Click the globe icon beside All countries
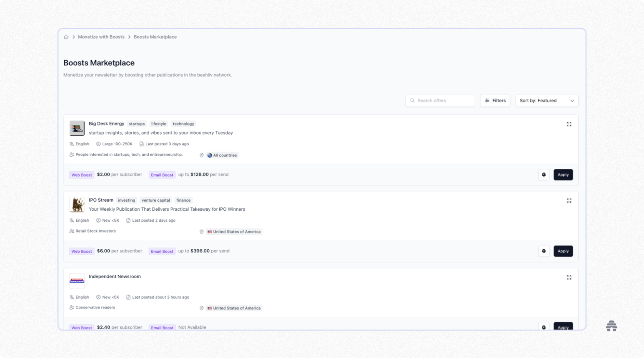Screen dimensions: 644x358 [209, 155]
